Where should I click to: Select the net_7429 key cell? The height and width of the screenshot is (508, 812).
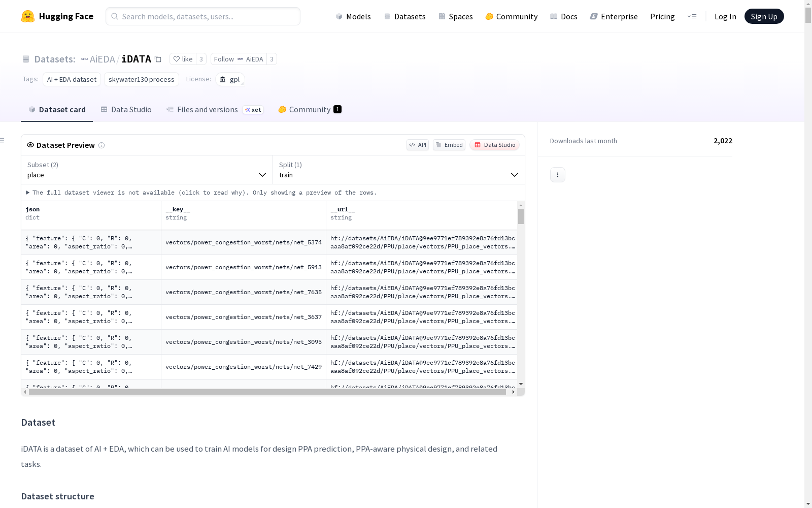[x=244, y=367]
